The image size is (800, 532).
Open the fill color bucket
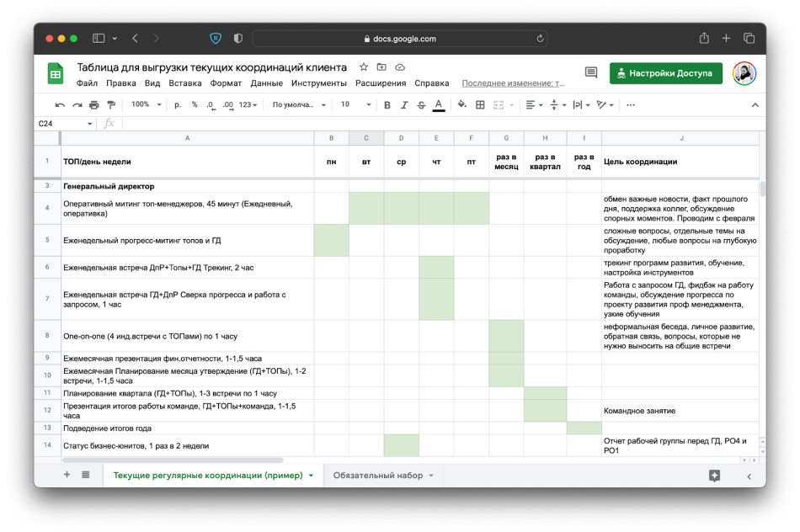pos(461,104)
